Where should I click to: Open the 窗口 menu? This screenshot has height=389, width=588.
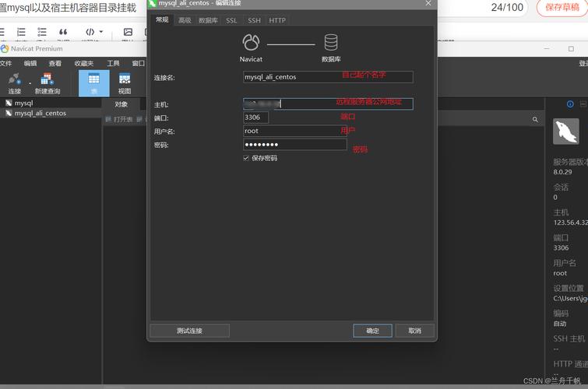(x=138, y=63)
